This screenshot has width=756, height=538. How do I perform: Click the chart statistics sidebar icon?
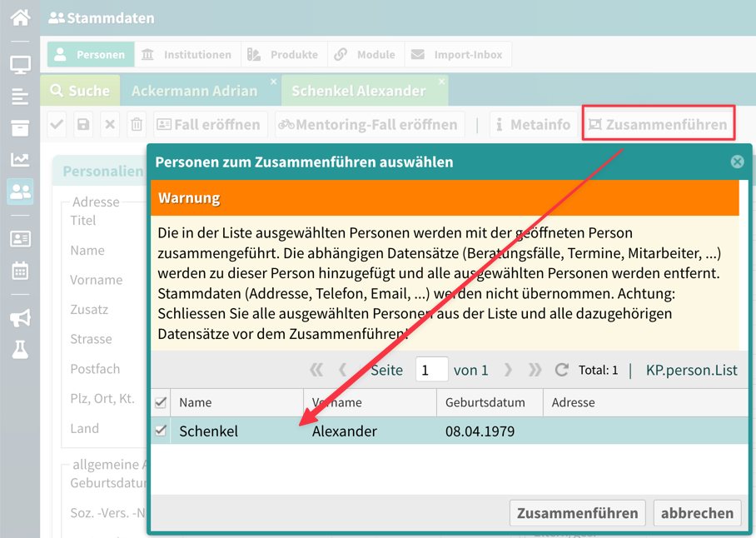tap(20, 159)
